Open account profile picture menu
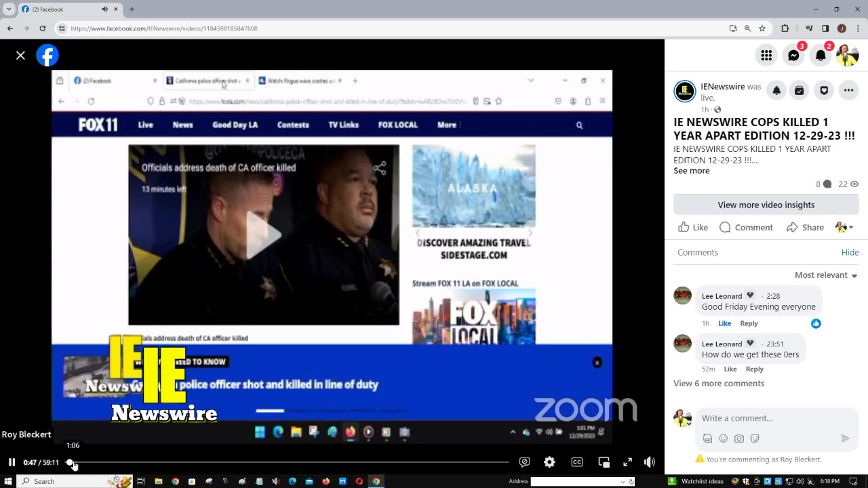868x488 pixels. click(x=848, y=56)
